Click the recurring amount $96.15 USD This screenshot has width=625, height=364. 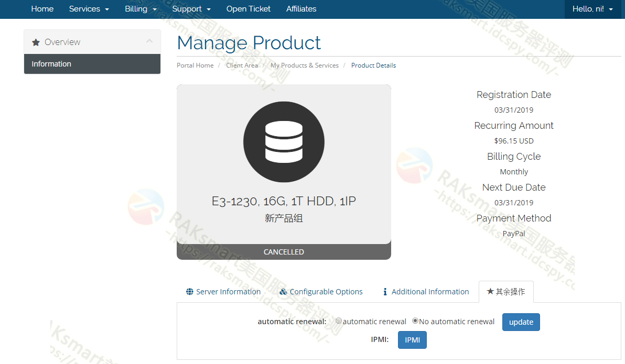(514, 141)
